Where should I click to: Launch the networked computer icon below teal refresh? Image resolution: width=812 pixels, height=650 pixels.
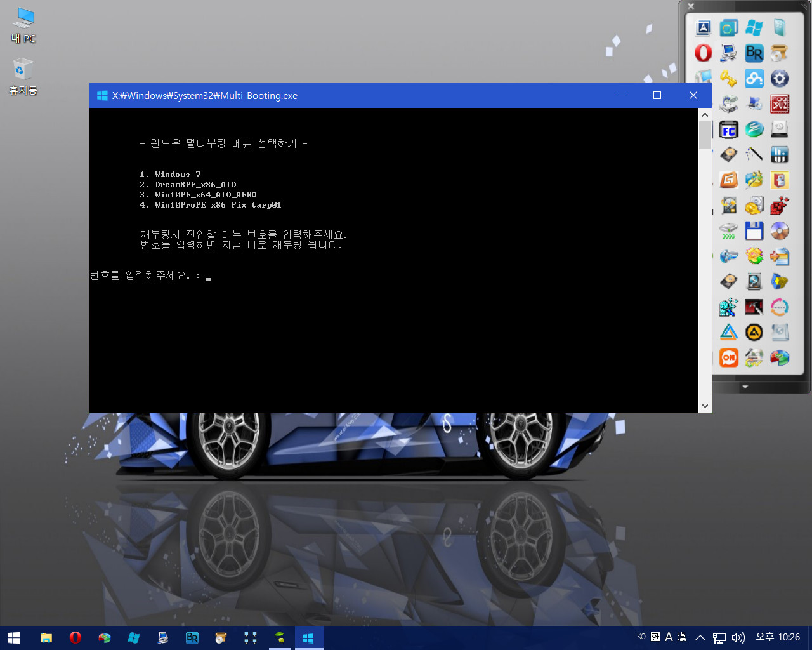tap(729, 53)
